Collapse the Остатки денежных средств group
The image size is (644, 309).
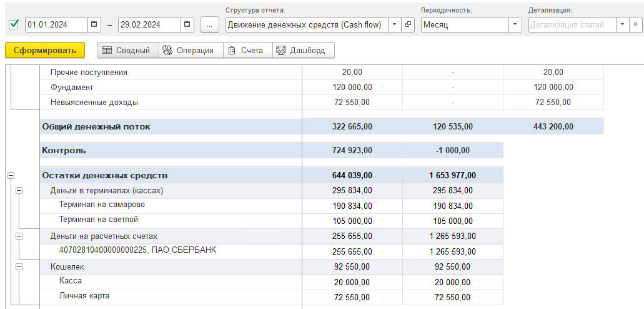(11, 176)
